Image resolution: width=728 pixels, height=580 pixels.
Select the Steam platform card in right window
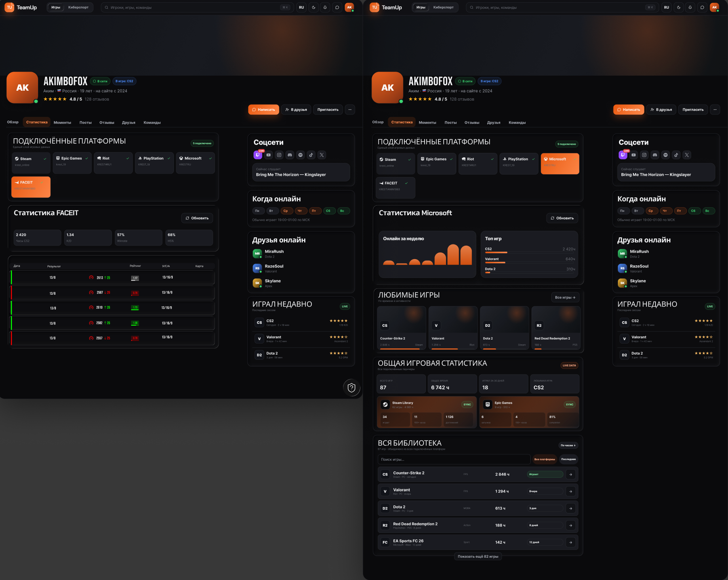click(x=395, y=164)
